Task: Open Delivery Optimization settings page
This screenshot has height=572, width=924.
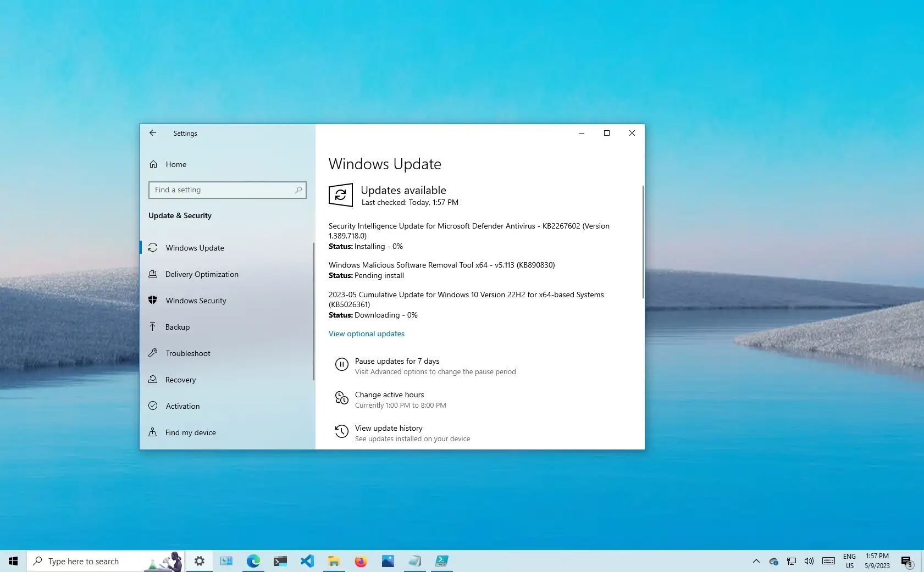Action: tap(202, 274)
